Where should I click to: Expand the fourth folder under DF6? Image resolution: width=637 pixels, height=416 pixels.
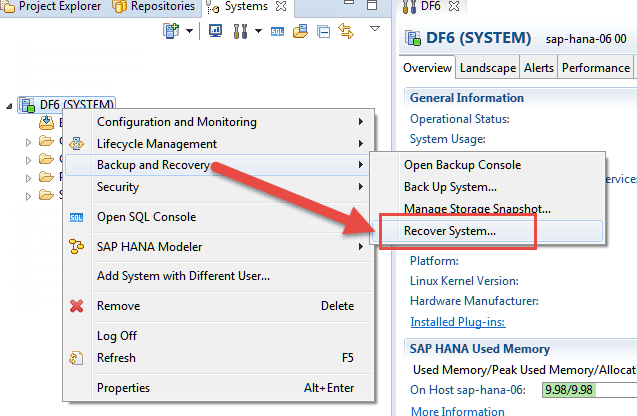click(28, 196)
